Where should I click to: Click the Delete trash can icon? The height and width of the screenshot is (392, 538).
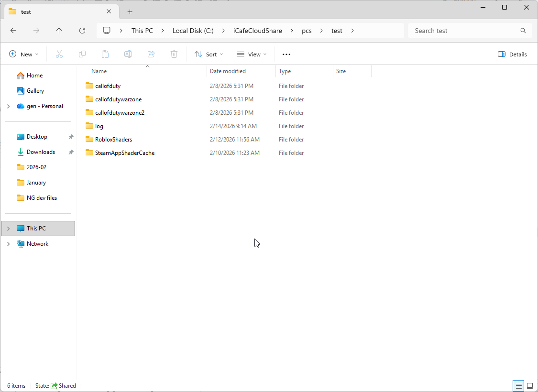(x=174, y=54)
